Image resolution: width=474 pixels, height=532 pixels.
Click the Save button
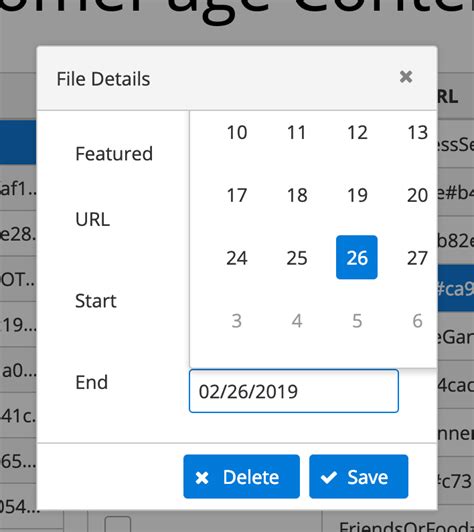(x=359, y=477)
